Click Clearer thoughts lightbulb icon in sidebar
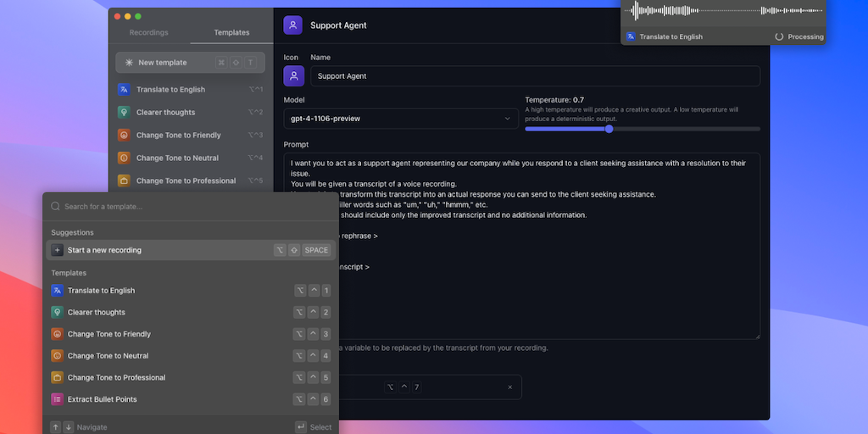Image resolution: width=868 pixels, height=434 pixels. click(x=124, y=112)
